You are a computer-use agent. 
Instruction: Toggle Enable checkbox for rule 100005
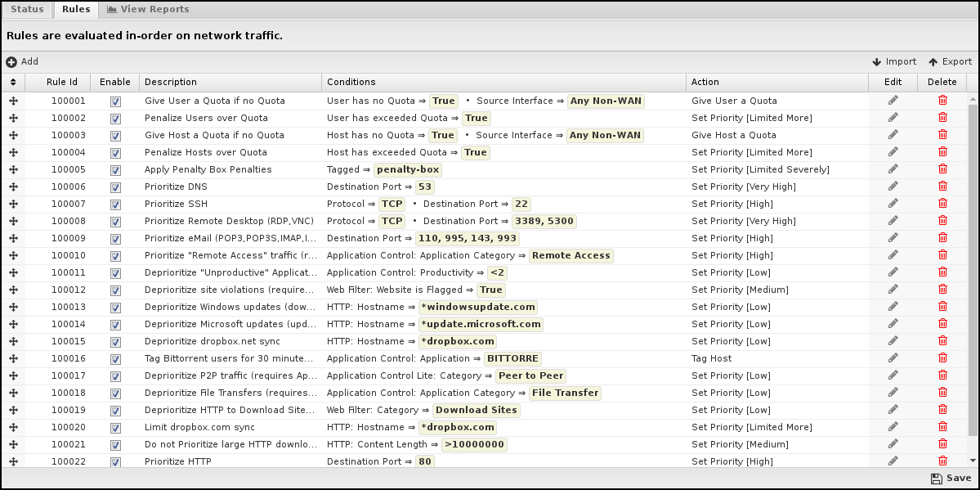tap(115, 170)
